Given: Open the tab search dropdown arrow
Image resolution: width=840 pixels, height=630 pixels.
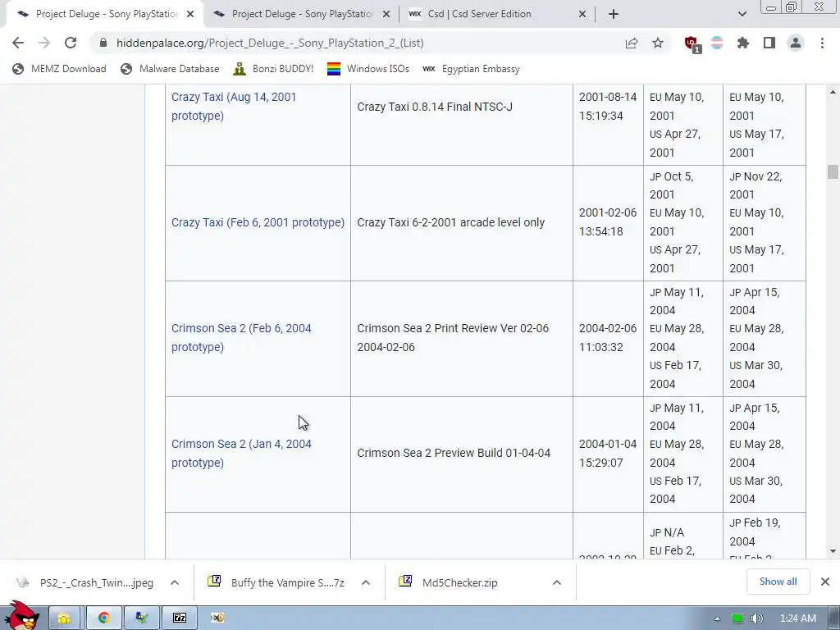Looking at the screenshot, I should [x=742, y=15].
